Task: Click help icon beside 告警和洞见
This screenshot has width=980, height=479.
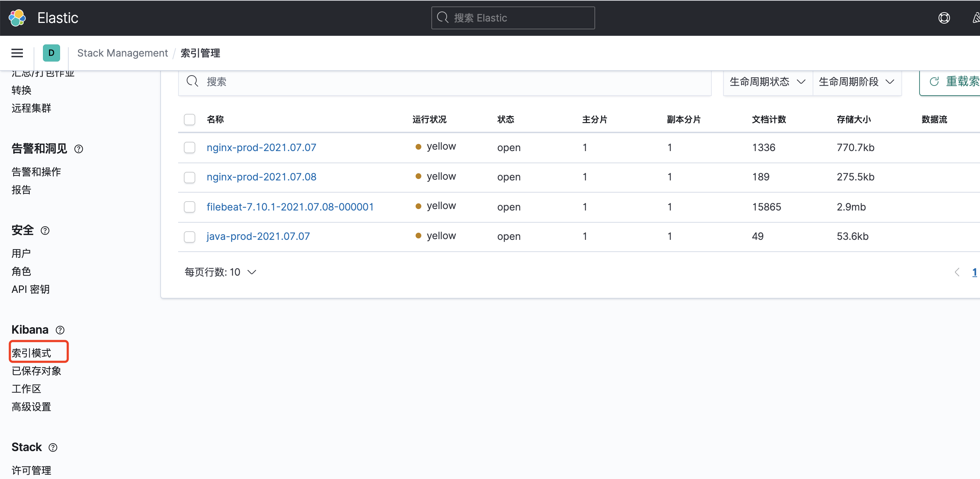Action: (79, 149)
